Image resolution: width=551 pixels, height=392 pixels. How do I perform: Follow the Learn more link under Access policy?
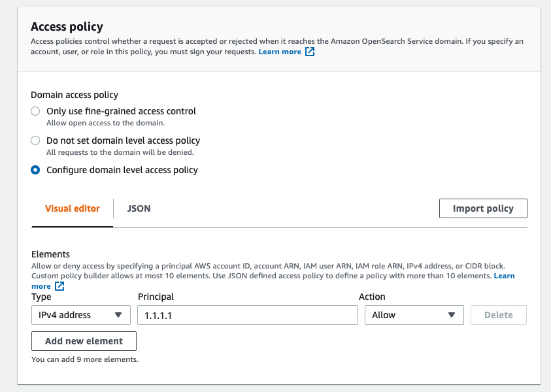(280, 52)
